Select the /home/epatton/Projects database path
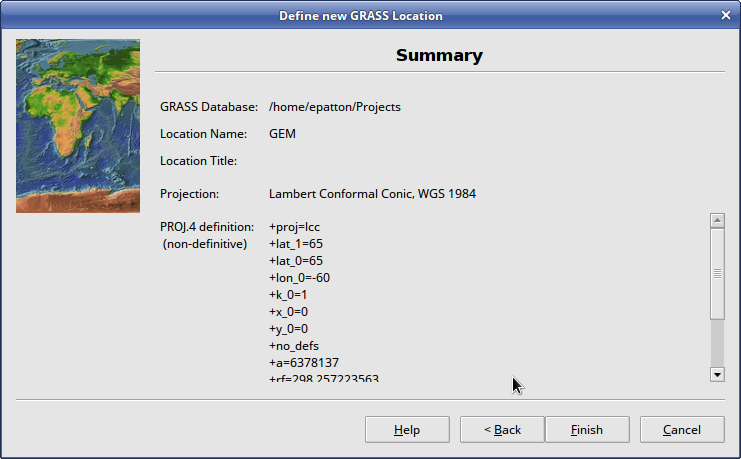Image resolution: width=741 pixels, height=459 pixels. [x=335, y=107]
